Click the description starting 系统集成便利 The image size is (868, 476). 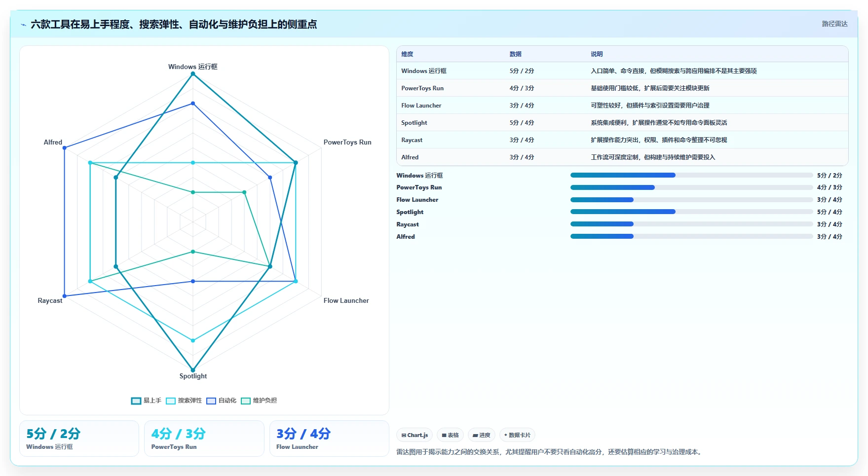(659, 123)
